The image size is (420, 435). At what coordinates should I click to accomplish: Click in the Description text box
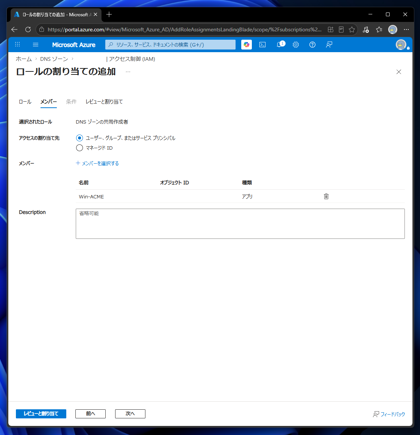pos(240,224)
